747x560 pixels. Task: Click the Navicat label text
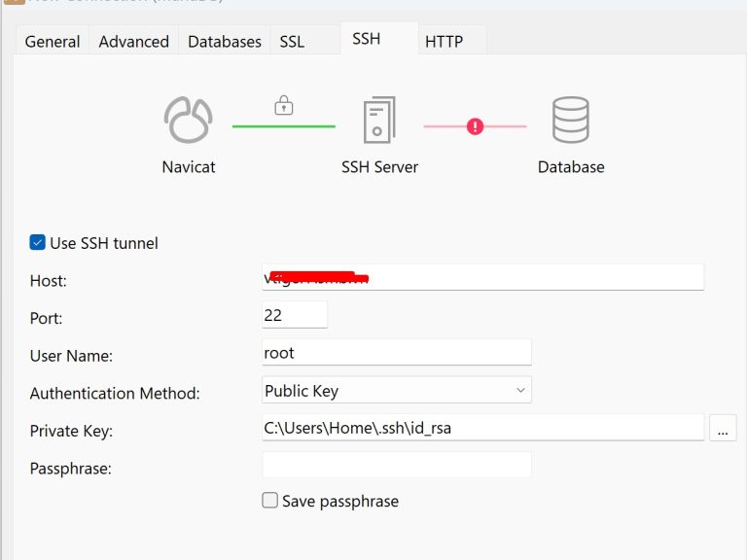point(188,167)
